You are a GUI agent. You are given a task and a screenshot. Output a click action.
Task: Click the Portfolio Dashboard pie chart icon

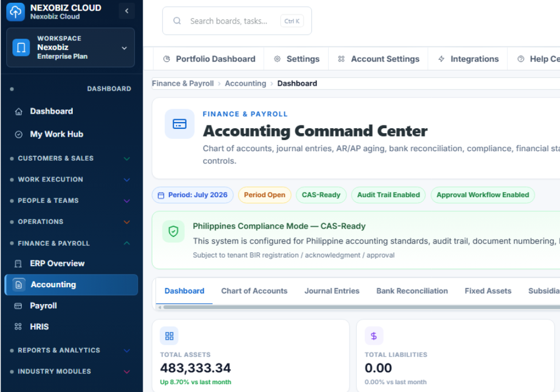pos(166,59)
